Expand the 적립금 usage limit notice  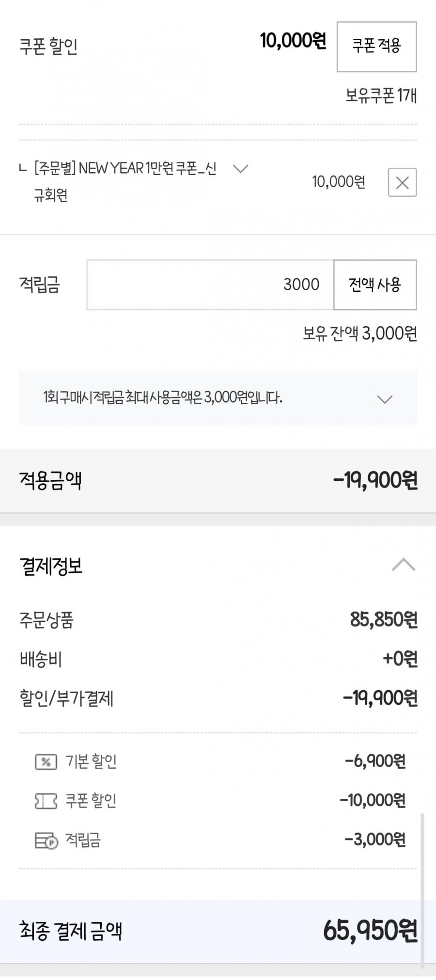385,399
